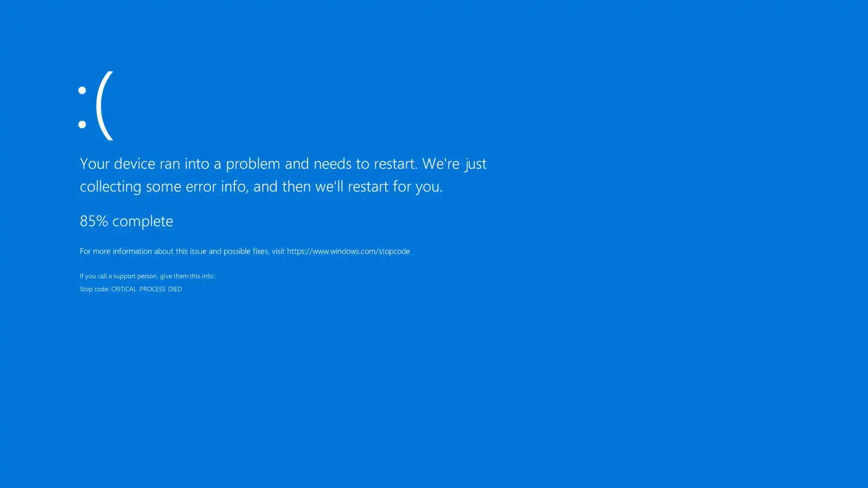
Task: Select the word "PROCESS" in the stop code
Action: coord(152,289)
